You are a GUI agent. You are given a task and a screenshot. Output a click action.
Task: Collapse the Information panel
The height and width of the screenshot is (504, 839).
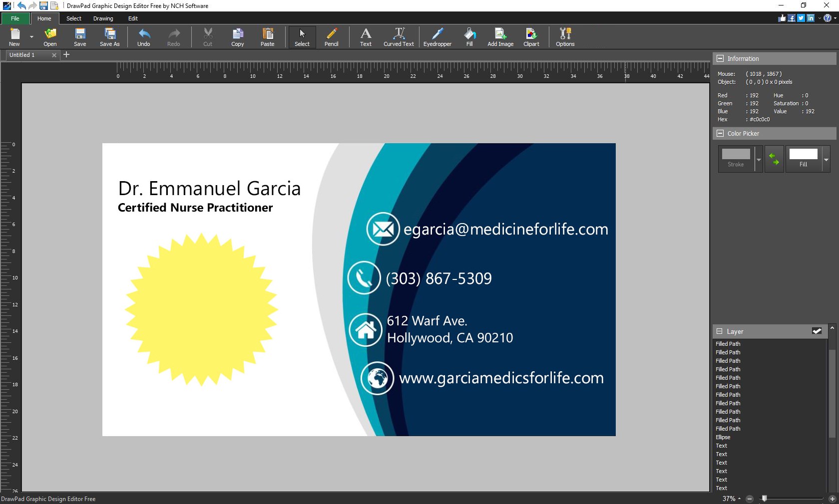tap(721, 58)
